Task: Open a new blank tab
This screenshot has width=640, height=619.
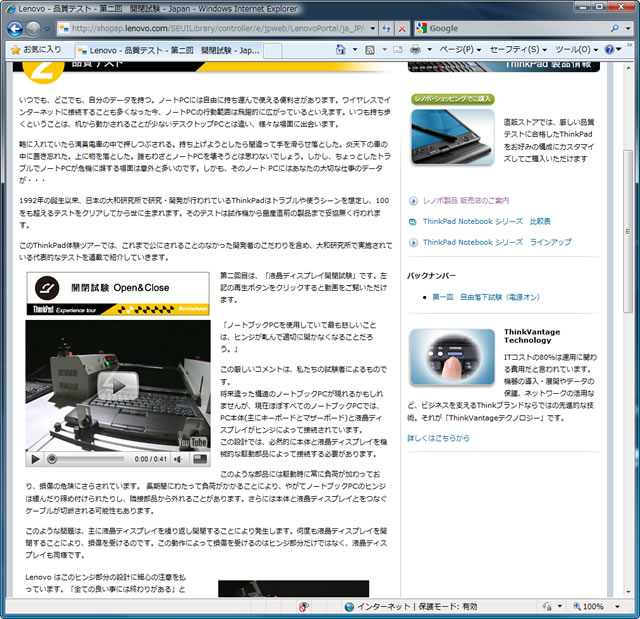Action: coord(273,51)
